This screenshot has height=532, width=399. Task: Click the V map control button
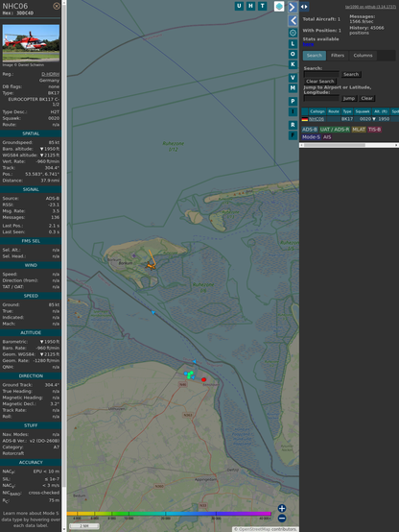coord(293,78)
